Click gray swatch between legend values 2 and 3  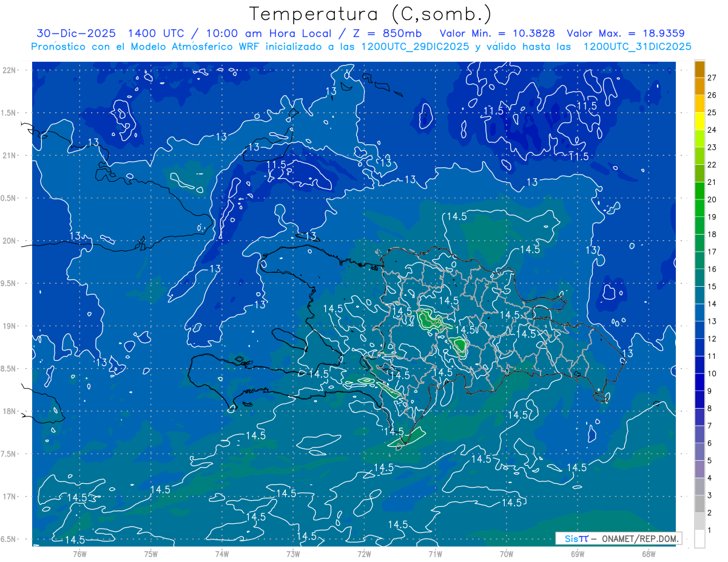(699, 504)
